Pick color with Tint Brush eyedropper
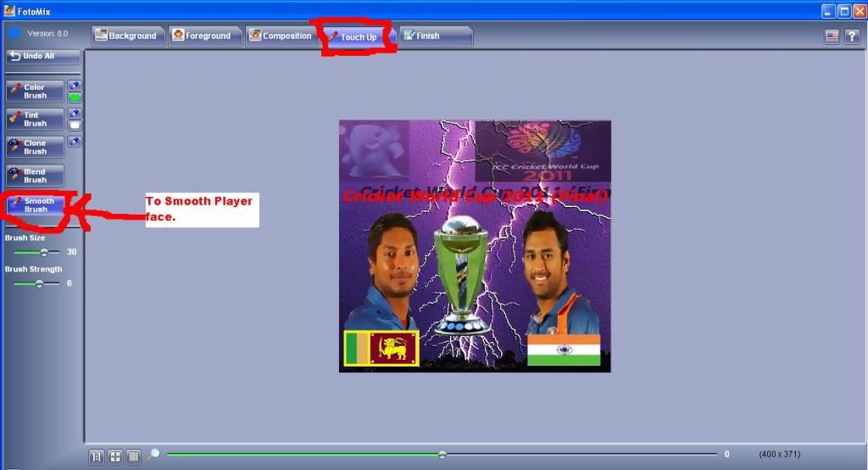The height and width of the screenshot is (470, 868). coord(75,113)
